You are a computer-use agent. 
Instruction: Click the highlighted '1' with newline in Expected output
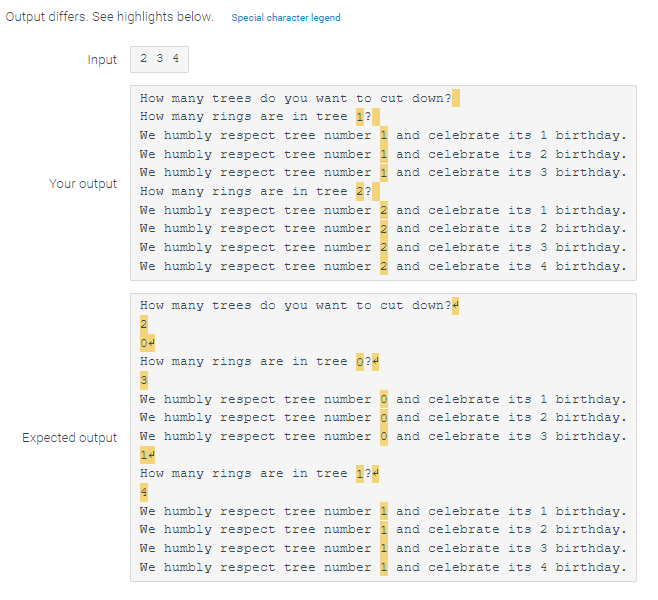147,455
